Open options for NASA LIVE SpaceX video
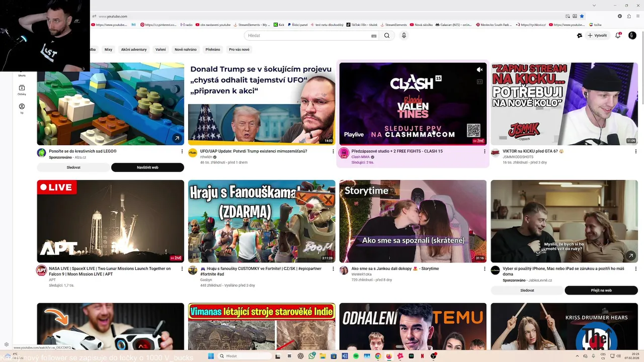644x362 pixels. [x=182, y=269]
